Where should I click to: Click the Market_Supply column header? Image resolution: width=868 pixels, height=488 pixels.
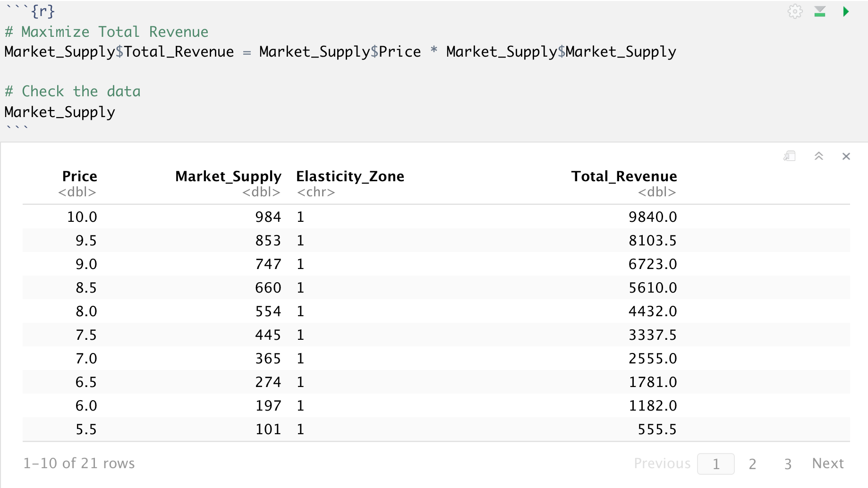pyautogui.click(x=228, y=177)
